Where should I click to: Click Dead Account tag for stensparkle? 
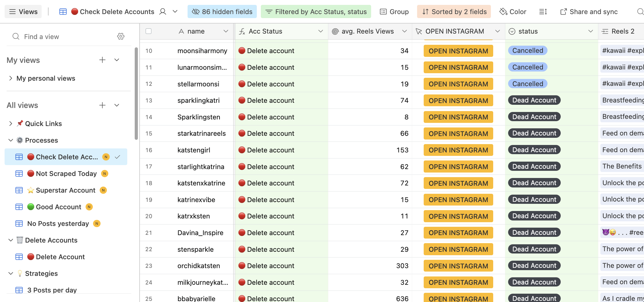coord(534,249)
